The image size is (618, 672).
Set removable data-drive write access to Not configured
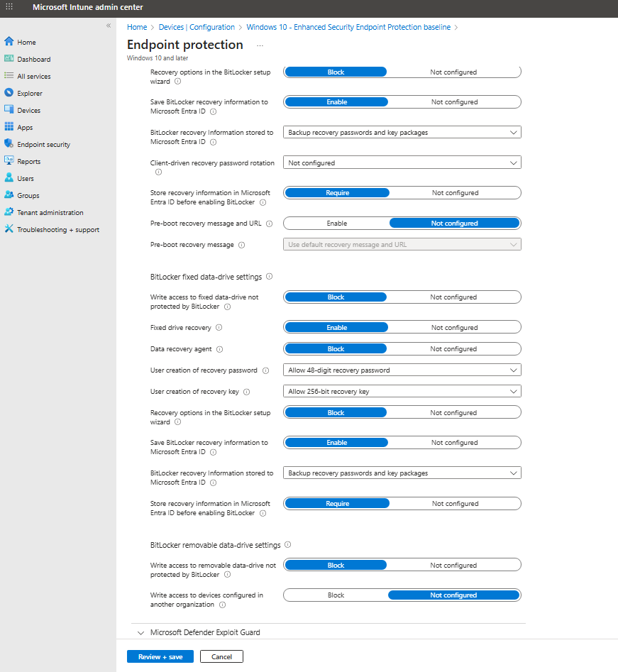point(453,566)
